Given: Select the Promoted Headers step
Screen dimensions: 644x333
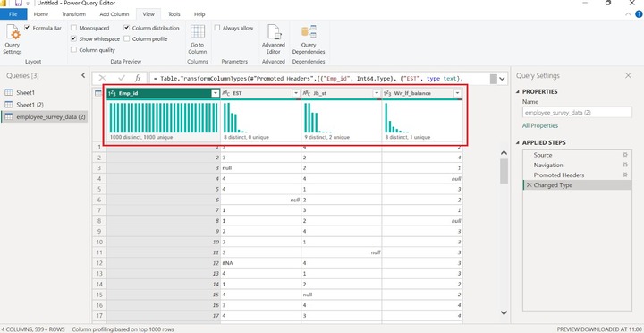Looking at the screenshot, I should click(x=577, y=175).
